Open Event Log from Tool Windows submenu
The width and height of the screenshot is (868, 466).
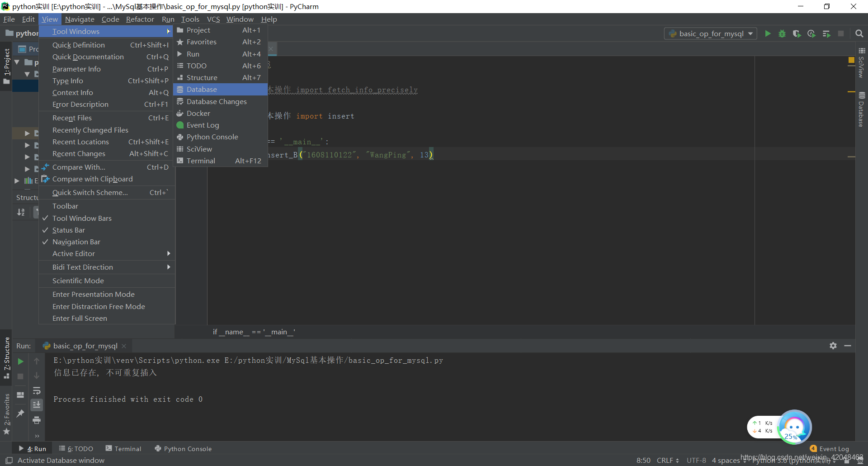[220, 125]
